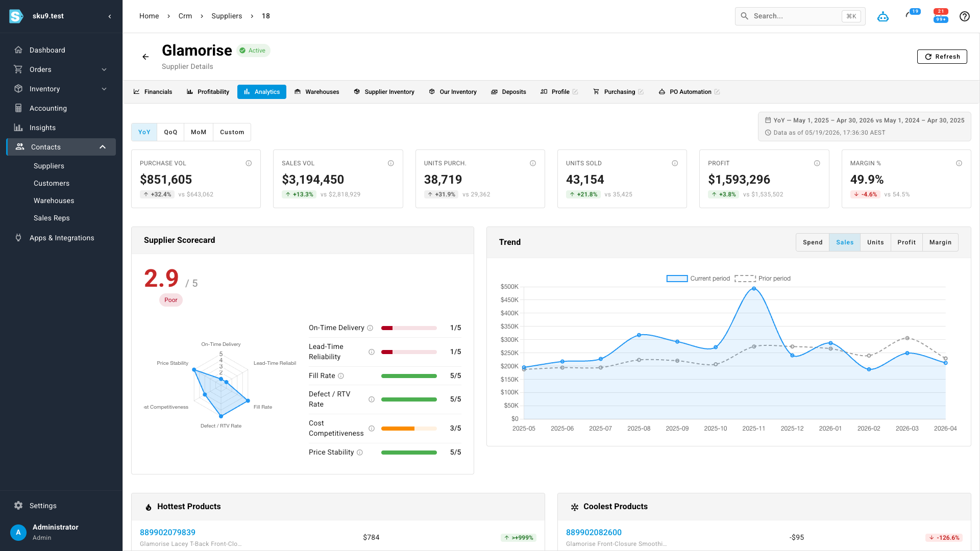Go to Crm breadcrumb
The height and width of the screenshot is (551, 980).
[185, 16]
